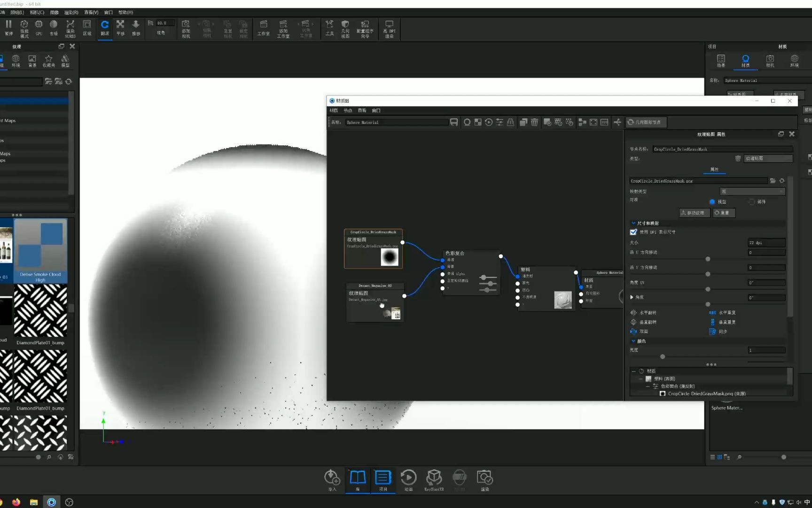The width and height of the screenshot is (812, 508).
Task: Open the view (查看) menu in graph window
Action: pos(362,111)
